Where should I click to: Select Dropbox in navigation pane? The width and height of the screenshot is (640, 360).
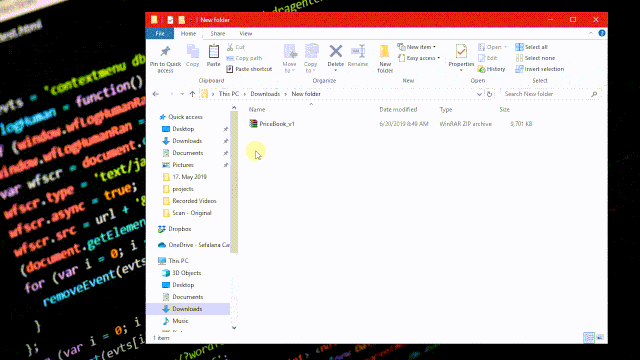(174, 229)
